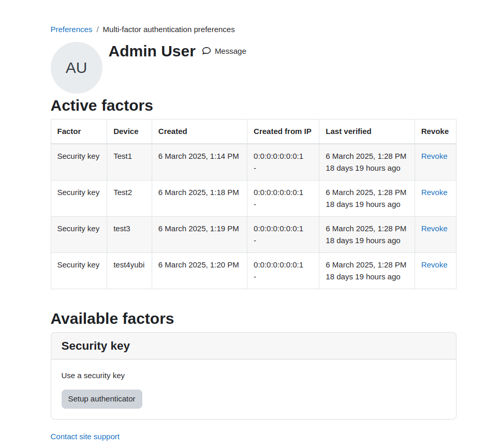
Task: Select the Created from IP column header
Action: pyautogui.click(x=282, y=131)
